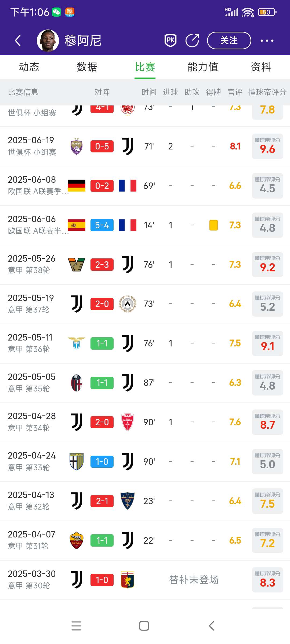Open the 5-4 Spain vs France score

click(102, 225)
